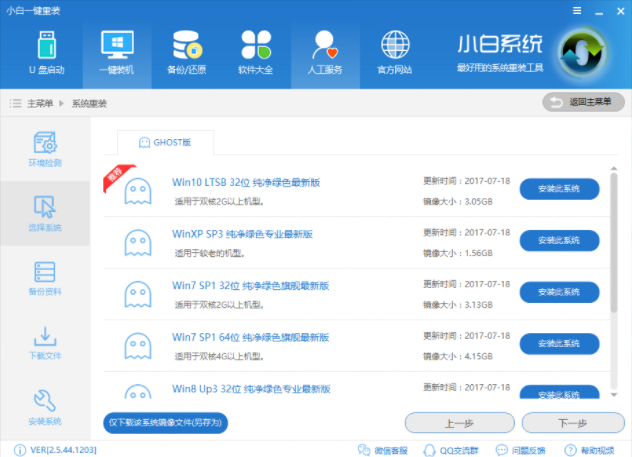632x457 pixels.
Task: Go to 选择系统 select system step
Action: (x=45, y=214)
